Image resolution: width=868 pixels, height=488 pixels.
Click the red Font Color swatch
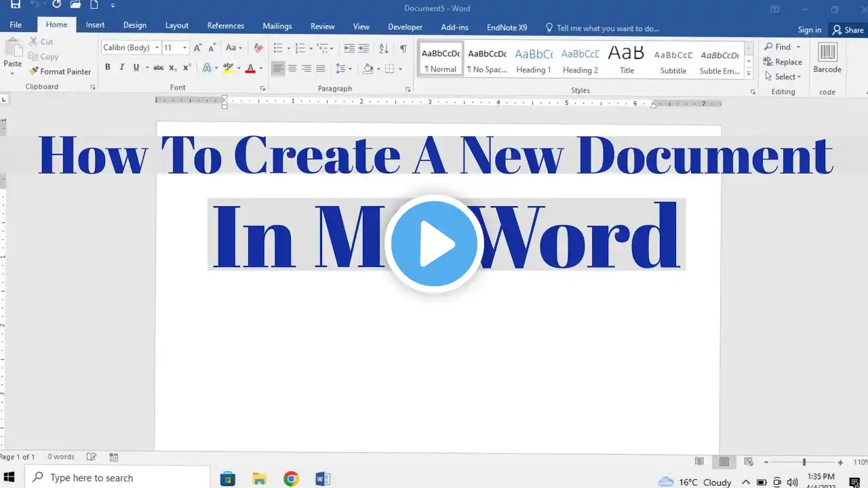(x=250, y=68)
